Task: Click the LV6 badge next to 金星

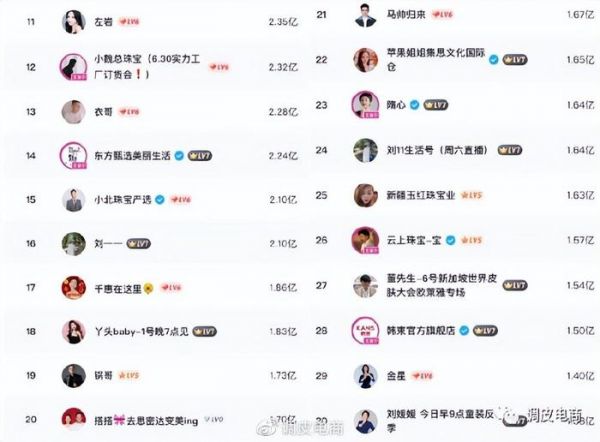Action: coord(422,376)
